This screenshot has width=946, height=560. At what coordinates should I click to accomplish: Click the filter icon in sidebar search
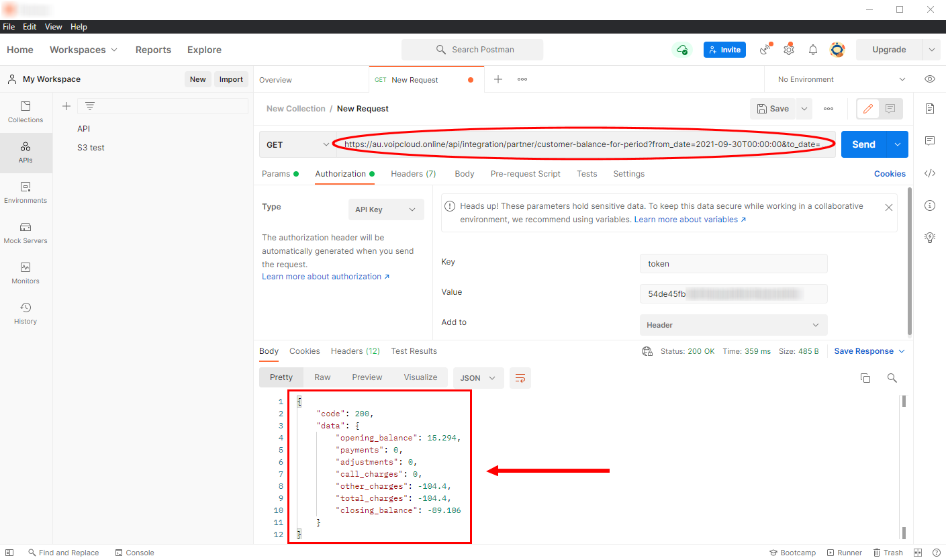tap(90, 106)
